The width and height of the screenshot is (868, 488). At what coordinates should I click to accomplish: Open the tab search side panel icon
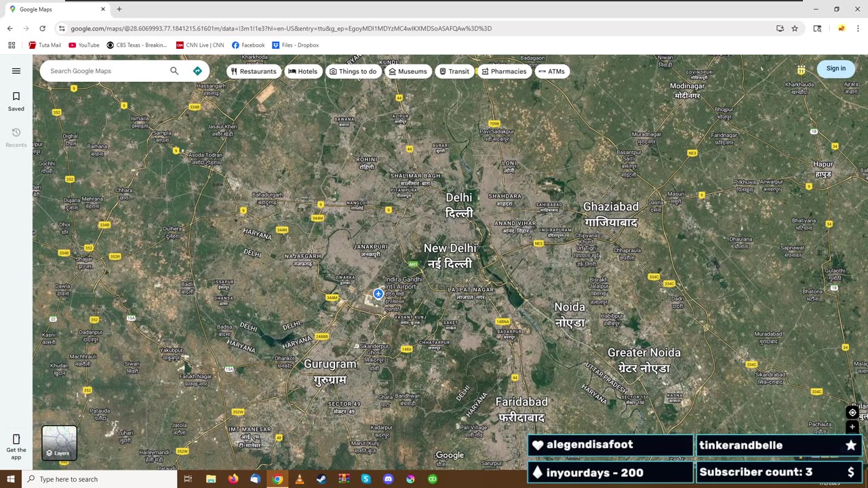click(817, 28)
